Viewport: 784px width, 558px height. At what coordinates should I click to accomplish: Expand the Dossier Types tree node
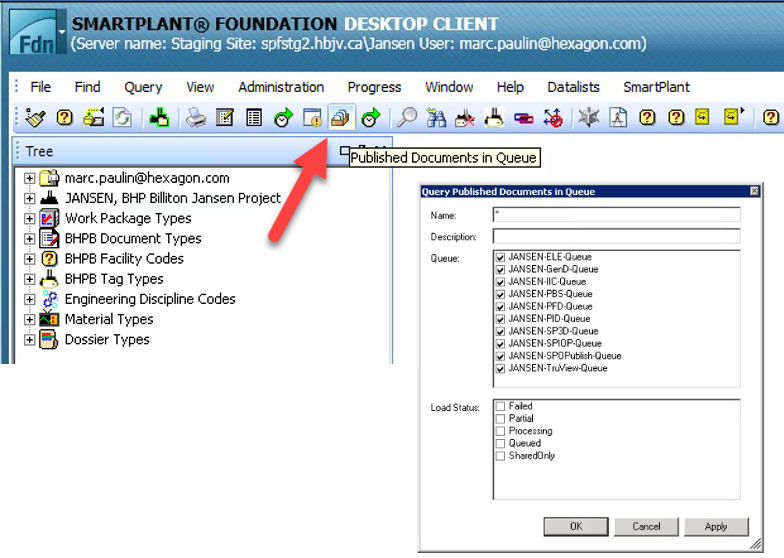coord(29,340)
